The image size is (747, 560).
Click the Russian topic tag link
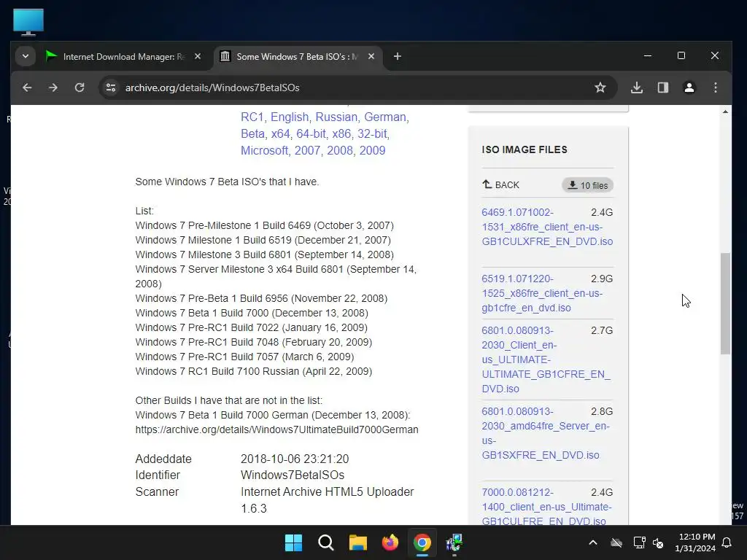(336, 117)
